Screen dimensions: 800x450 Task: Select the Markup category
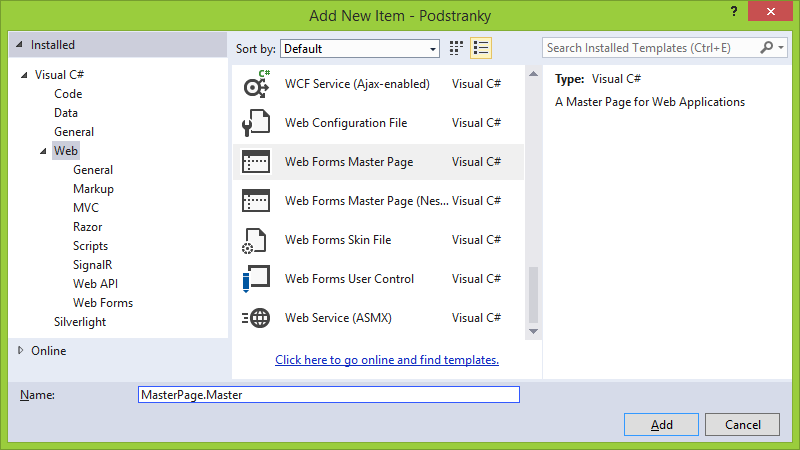(93, 189)
